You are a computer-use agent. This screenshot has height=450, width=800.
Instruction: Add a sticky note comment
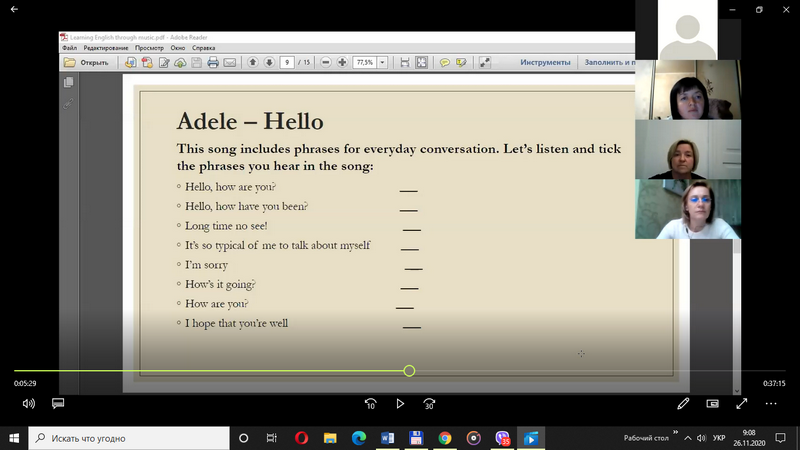[x=444, y=62]
